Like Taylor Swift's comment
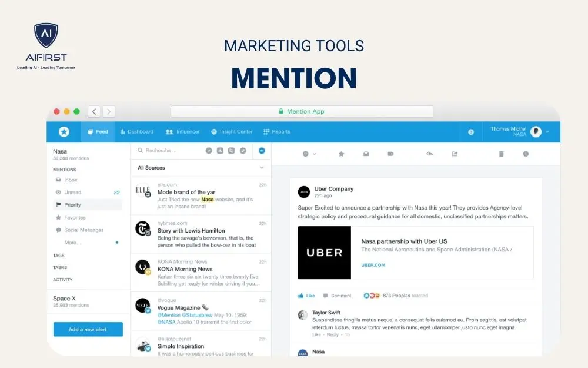Screen dimensions: 588x368 point(316,334)
